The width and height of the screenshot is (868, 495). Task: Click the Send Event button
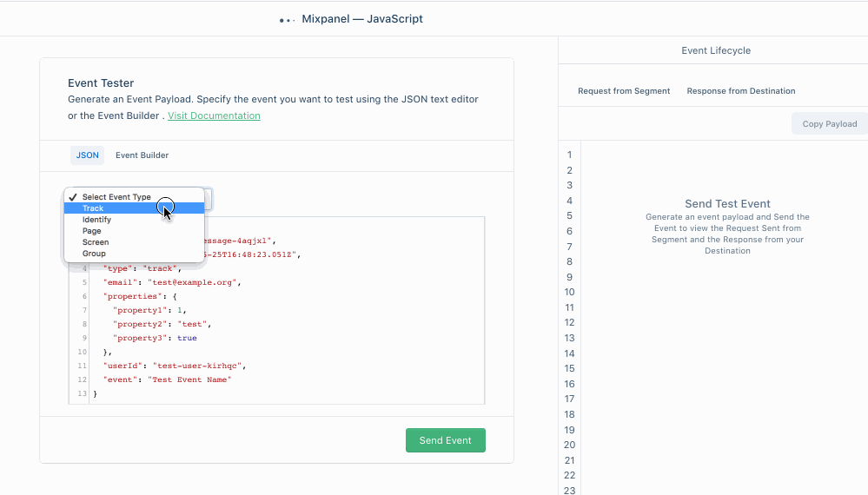point(445,440)
